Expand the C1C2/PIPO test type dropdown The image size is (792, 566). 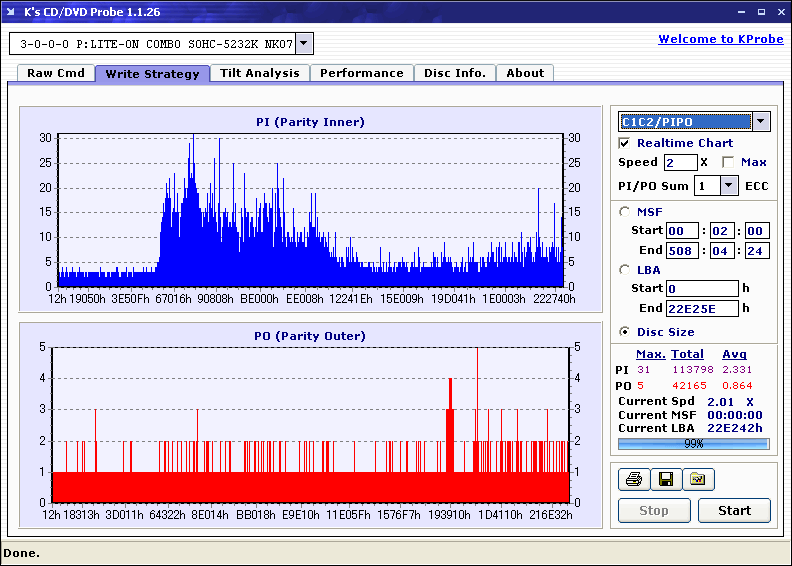tap(760, 121)
